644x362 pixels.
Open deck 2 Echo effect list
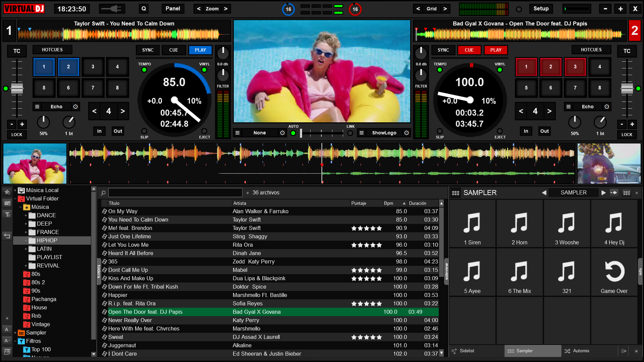click(x=568, y=107)
